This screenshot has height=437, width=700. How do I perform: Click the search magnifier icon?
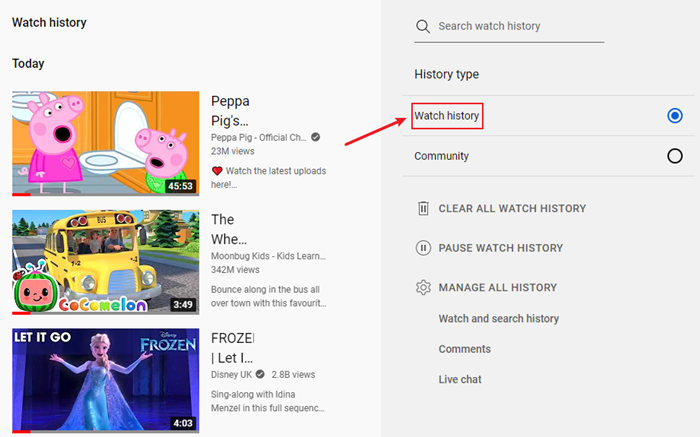coord(423,26)
